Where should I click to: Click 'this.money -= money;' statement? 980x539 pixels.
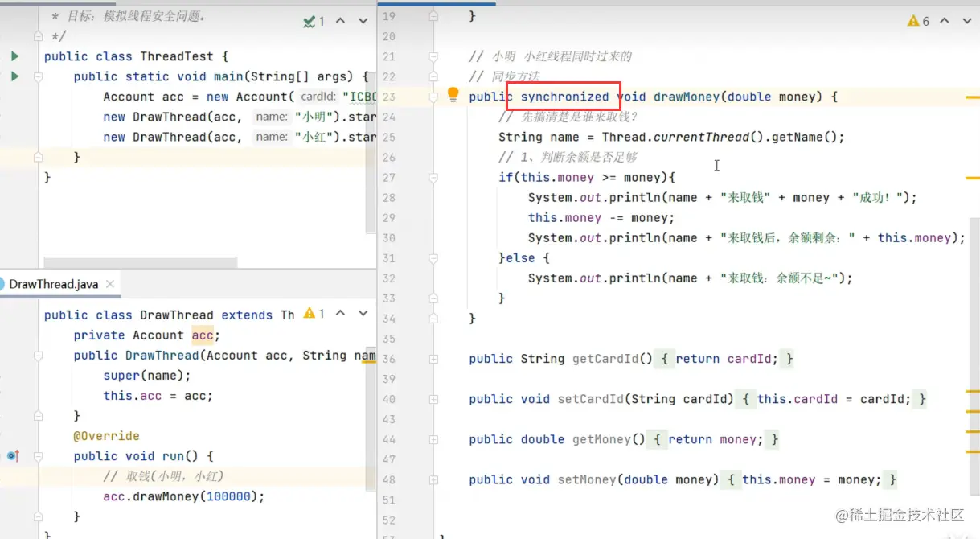click(x=601, y=218)
